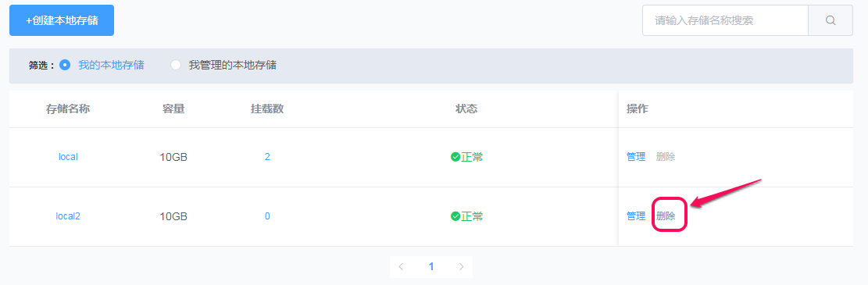
Task: Click the disabled 删除 for local
Action: (x=666, y=157)
